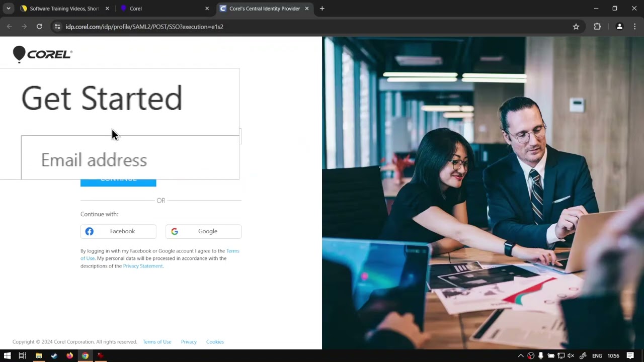Open the Chrome profile icon
The width and height of the screenshot is (644, 362).
[619, 27]
